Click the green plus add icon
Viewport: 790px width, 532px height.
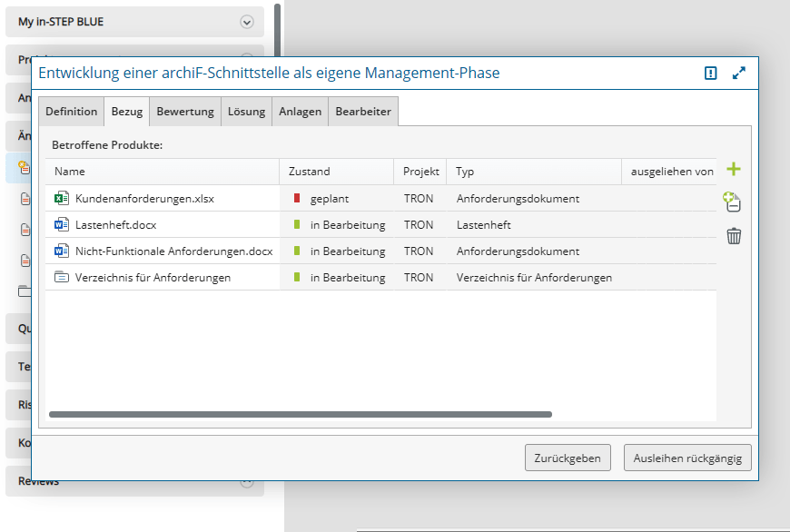tap(734, 170)
